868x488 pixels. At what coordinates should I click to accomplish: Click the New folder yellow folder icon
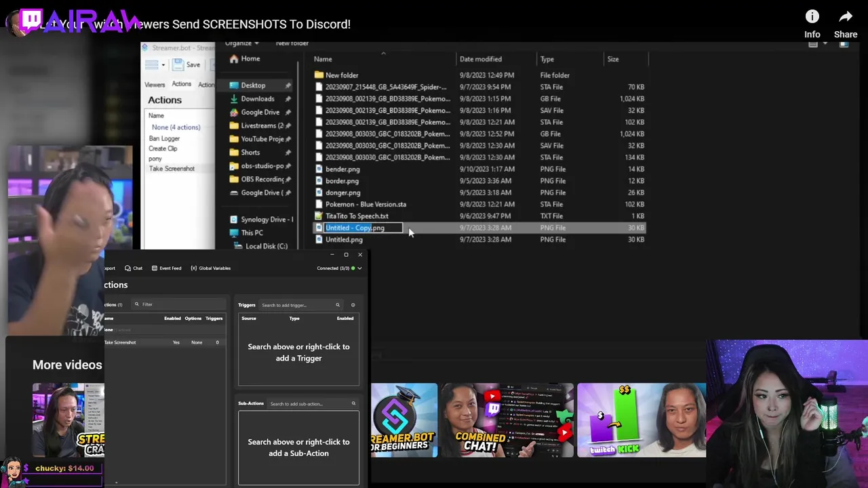click(319, 75)
